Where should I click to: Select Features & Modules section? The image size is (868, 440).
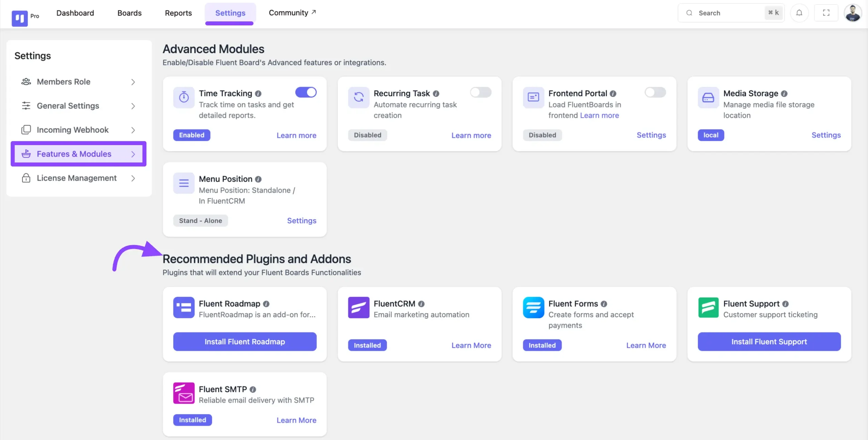tap(79, 154)
